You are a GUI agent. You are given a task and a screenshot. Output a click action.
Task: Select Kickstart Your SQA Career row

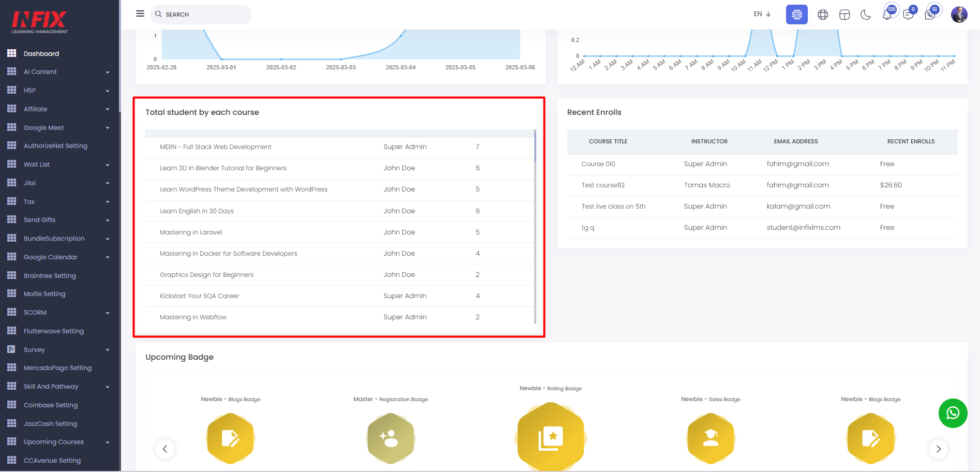(x=339, y=296)
